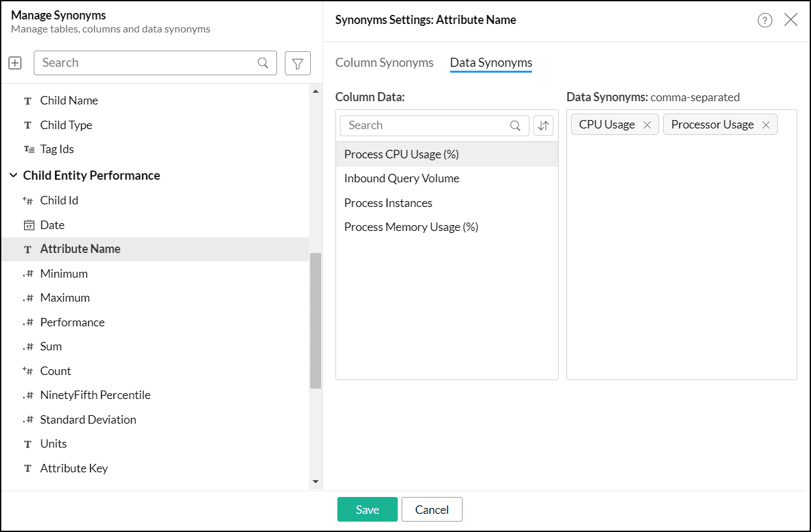Click the add new plus icon
Screen dimensions: 811x532
pos(15,63)
